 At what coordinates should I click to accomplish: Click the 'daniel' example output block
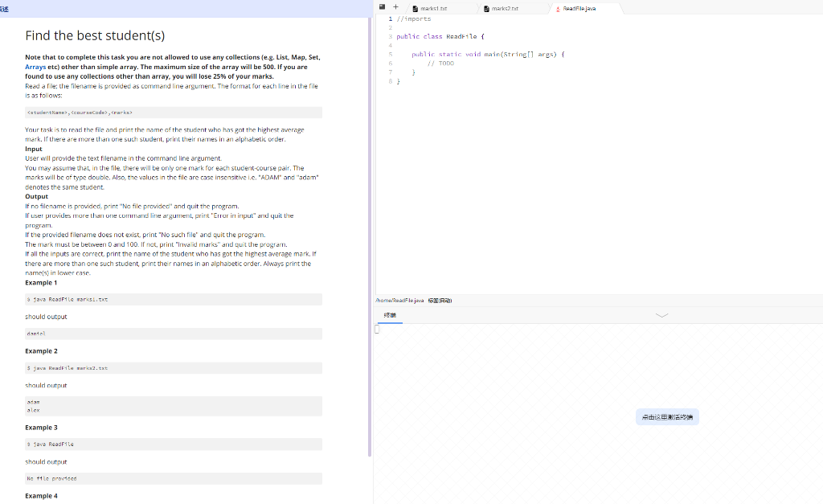click(x=174, y=334)
